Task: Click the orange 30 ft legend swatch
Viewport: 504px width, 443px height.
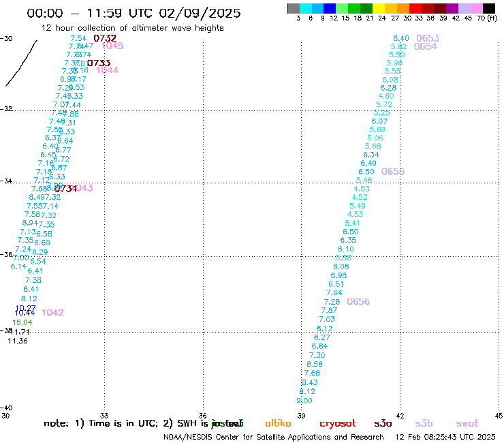Action: tap(403, 8)
